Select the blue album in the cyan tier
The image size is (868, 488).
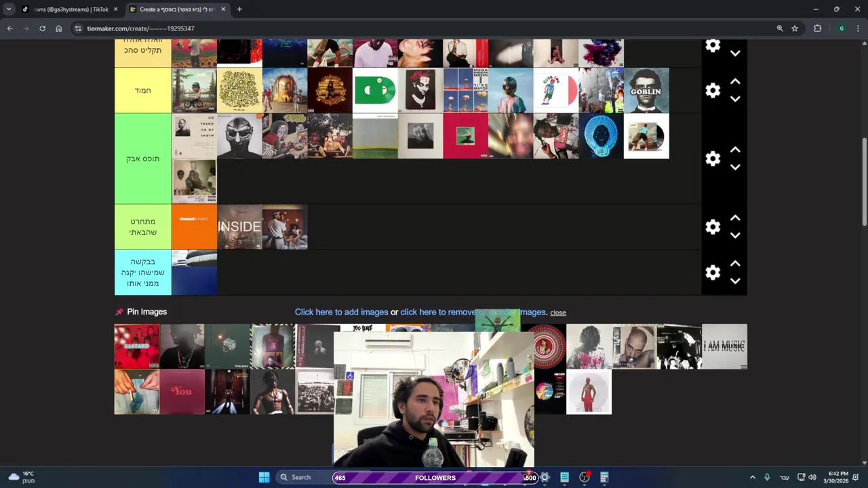coord(194,272)
